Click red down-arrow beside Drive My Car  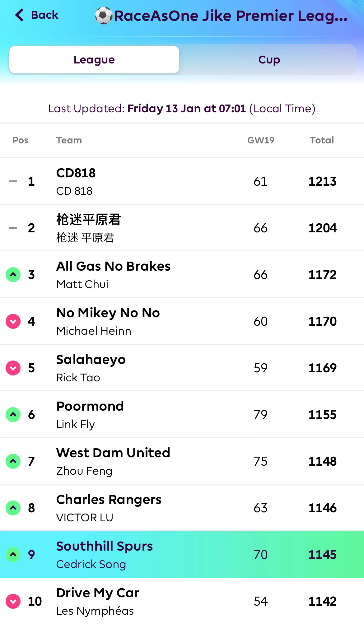click(x=13, y=601)
